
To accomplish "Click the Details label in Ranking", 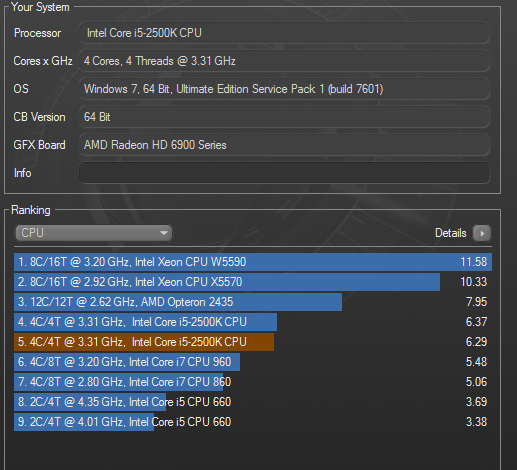I will 450,233.
